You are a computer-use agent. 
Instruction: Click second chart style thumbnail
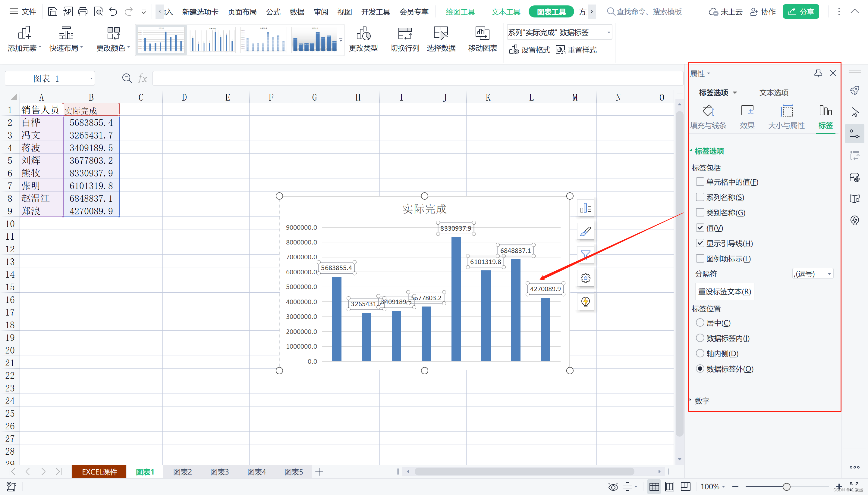(212, 40)
